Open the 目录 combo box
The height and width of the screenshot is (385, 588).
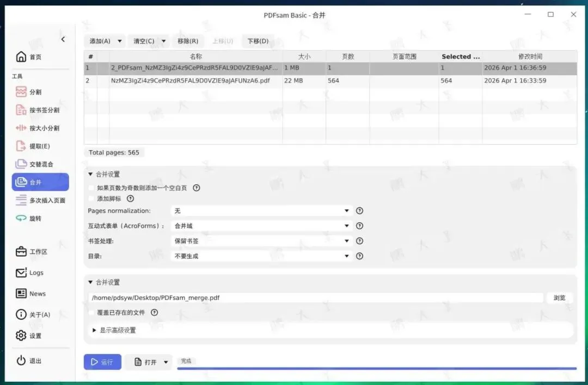tap(262, 256)
